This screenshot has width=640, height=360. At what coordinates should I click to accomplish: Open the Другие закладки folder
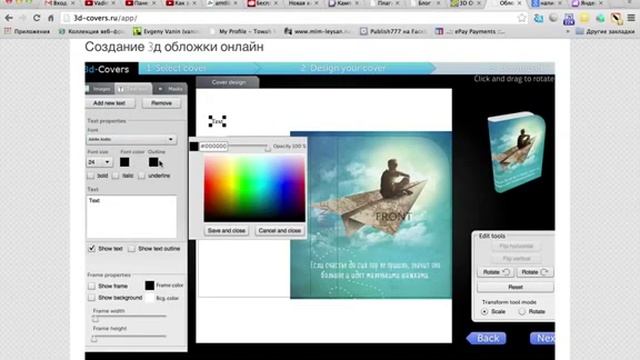(605, 31)
